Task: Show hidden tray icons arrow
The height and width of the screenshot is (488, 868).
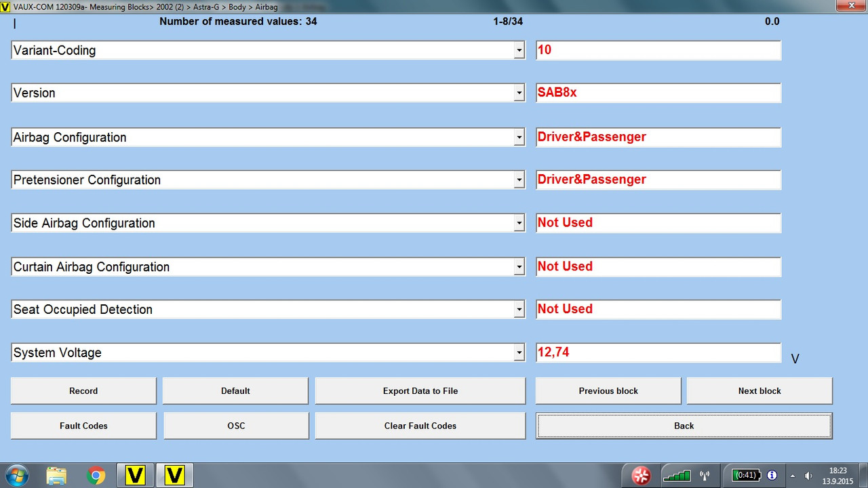Action: pos(793,476)
